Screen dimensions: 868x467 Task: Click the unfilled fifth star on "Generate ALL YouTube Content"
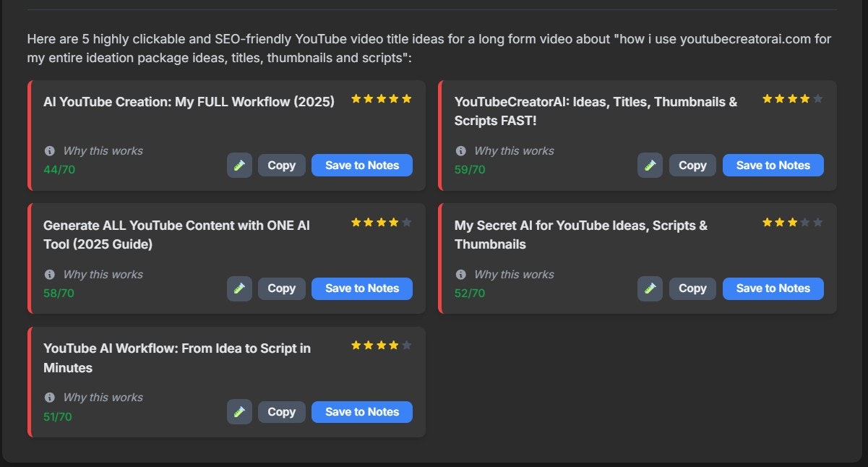407,222
